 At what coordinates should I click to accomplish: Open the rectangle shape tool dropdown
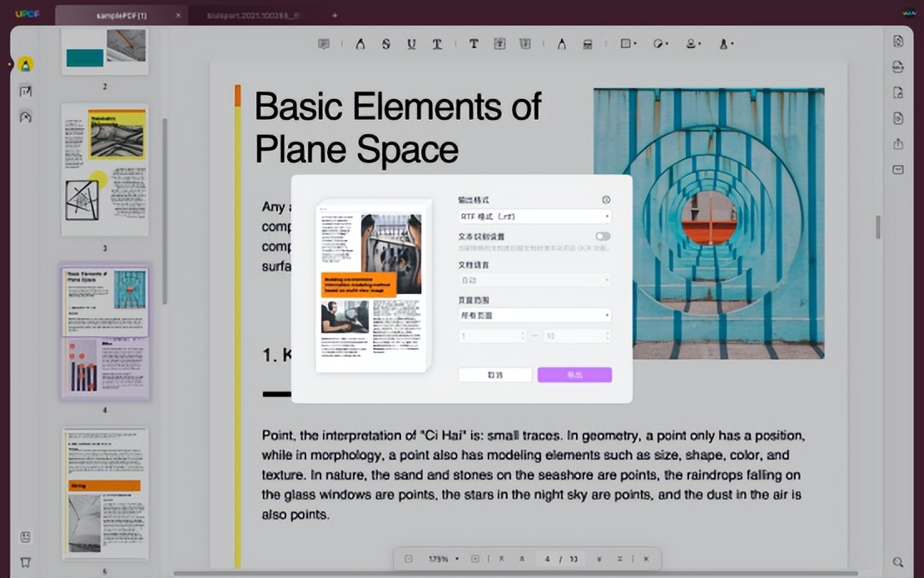click(628, 44)
